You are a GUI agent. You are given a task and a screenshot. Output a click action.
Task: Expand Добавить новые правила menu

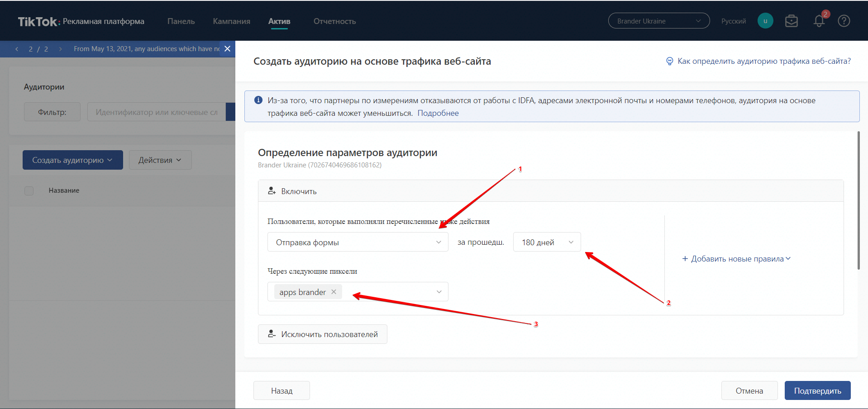tap(736, 259)
